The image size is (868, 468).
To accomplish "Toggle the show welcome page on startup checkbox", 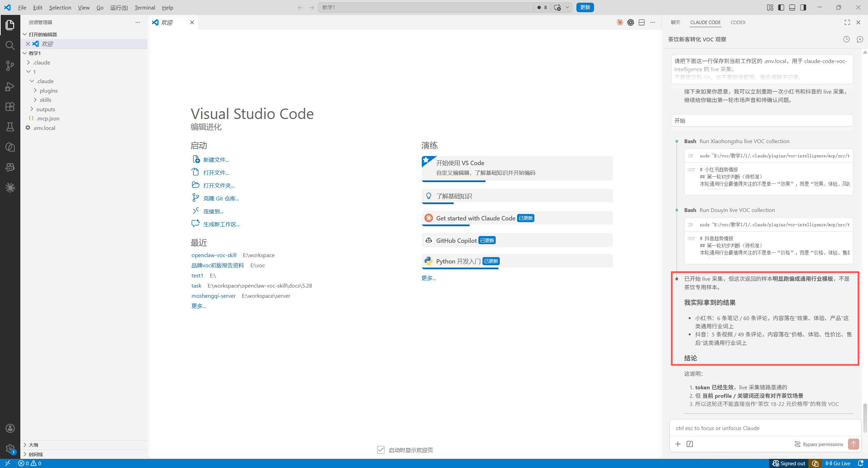I will coord(381,450).
